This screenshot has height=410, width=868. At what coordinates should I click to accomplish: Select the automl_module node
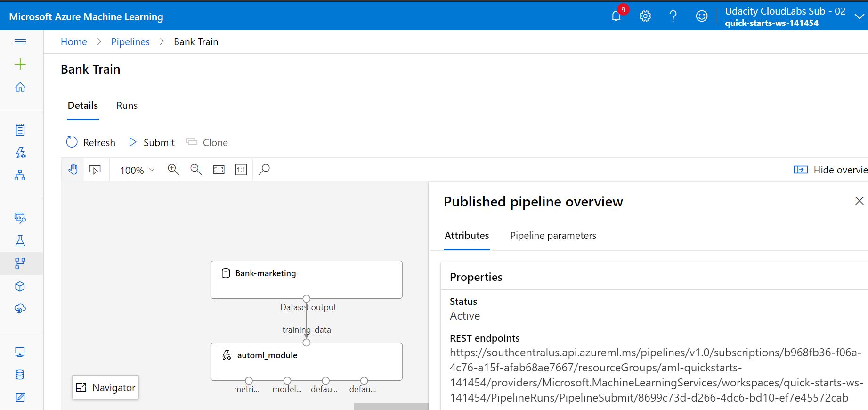(306, 361)
